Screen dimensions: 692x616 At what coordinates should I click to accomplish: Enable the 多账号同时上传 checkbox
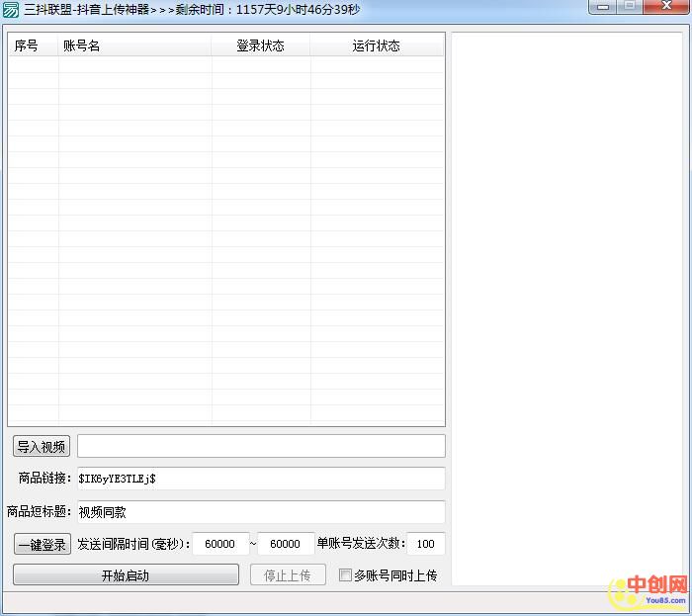[x=345, y=574]
